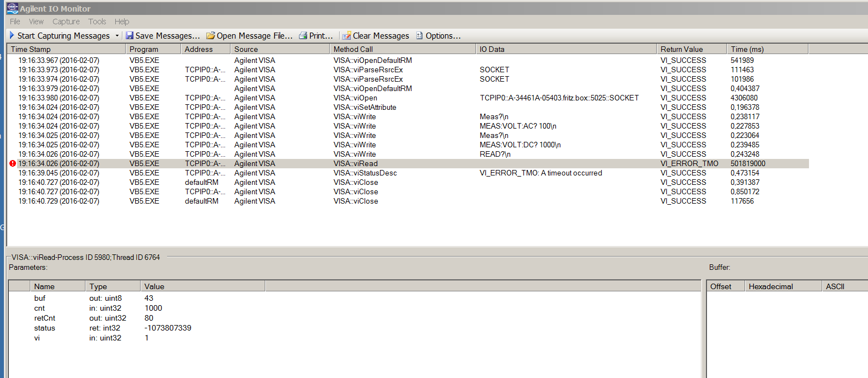
Task: Sort by Program column header
Action: (x=153, y=49)
